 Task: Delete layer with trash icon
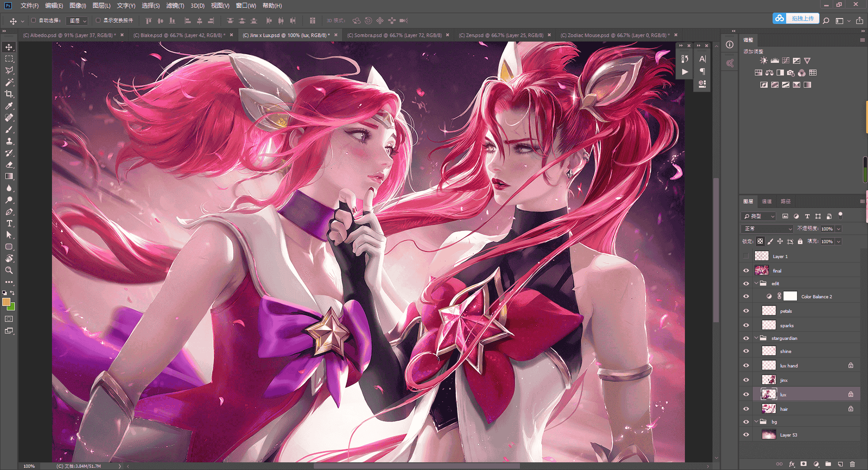point(852,464)
